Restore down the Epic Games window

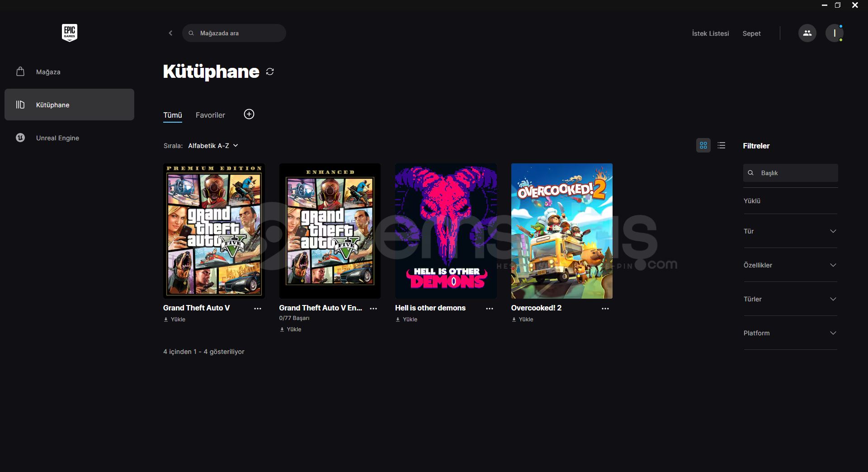click(838, 5)
